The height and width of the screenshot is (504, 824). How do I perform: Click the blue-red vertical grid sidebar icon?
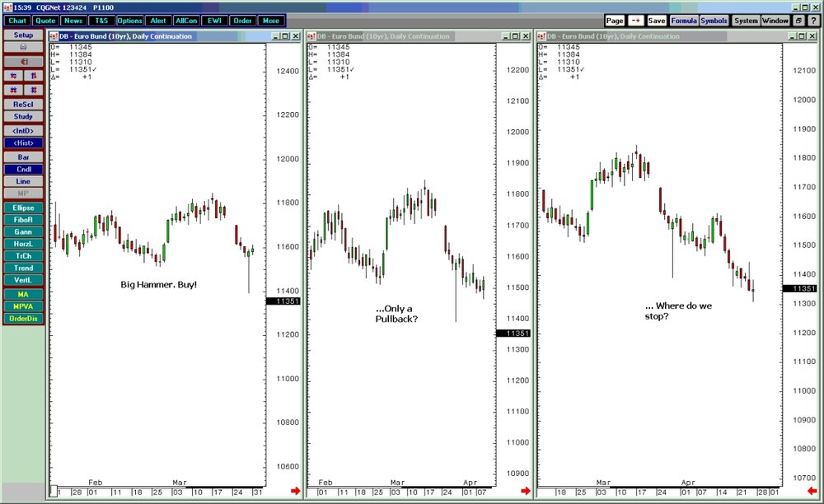33,90
